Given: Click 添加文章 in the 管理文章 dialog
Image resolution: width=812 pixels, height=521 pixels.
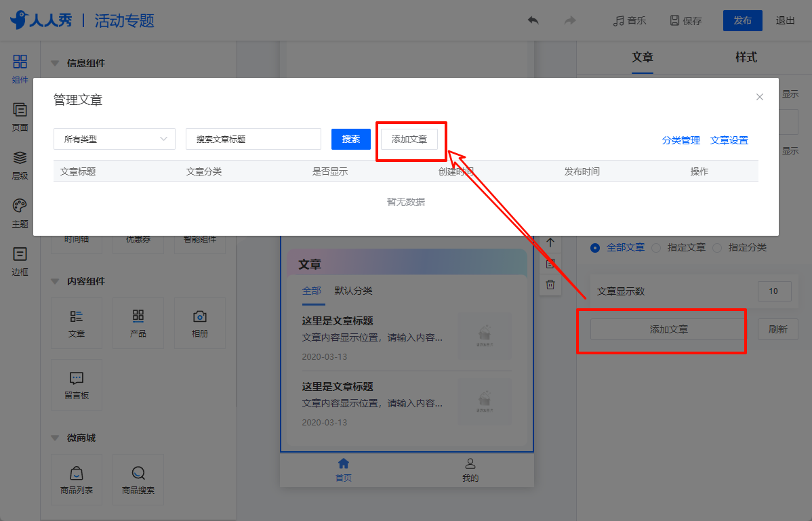Looking at the screenshot, I should (x=409, y=139).
